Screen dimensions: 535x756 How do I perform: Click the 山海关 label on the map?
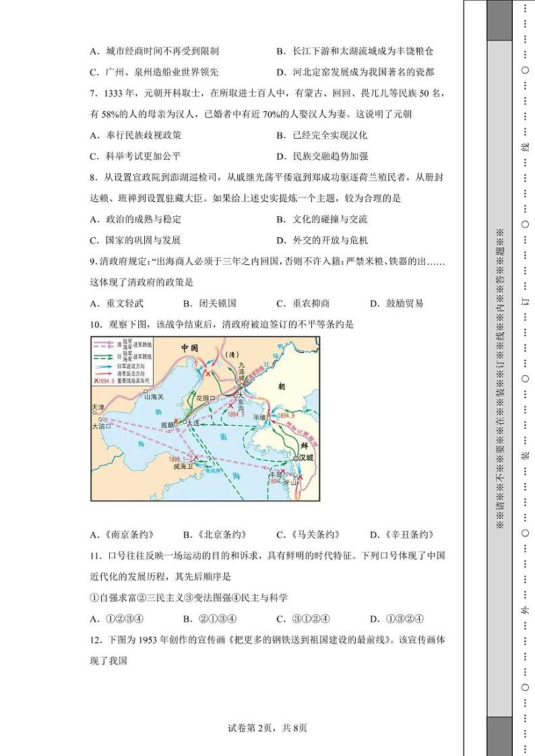[155, 397]
